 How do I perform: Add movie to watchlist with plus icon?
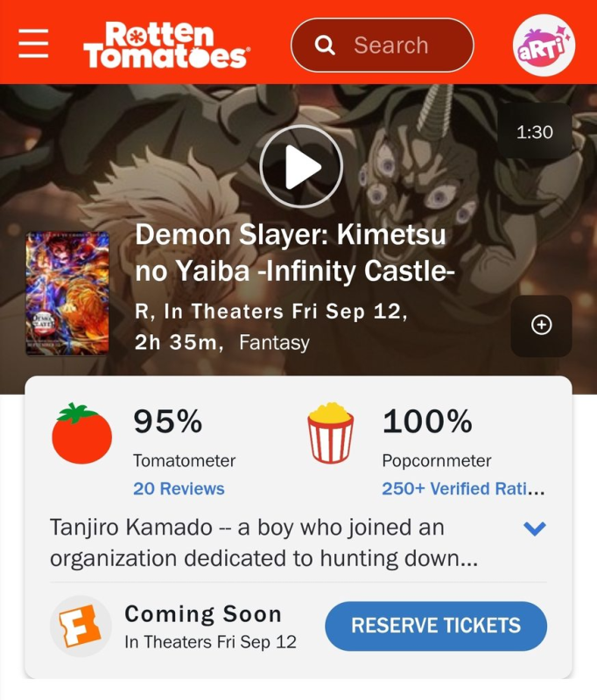coord(541,325)
